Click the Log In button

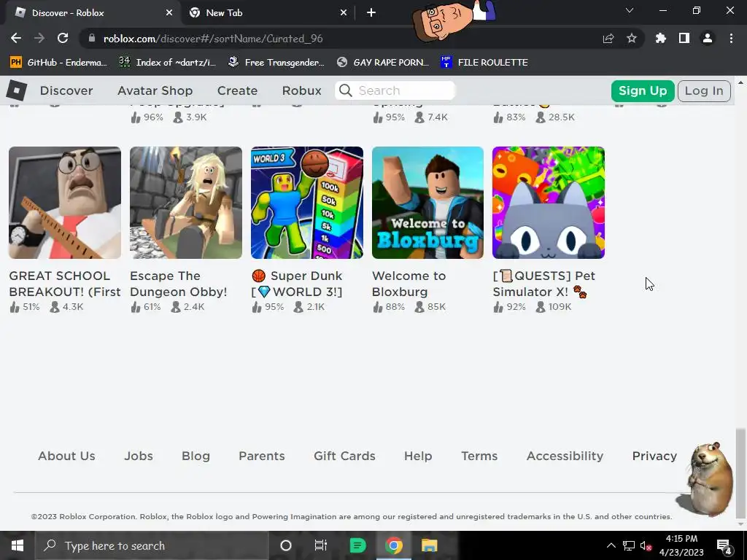704,91
